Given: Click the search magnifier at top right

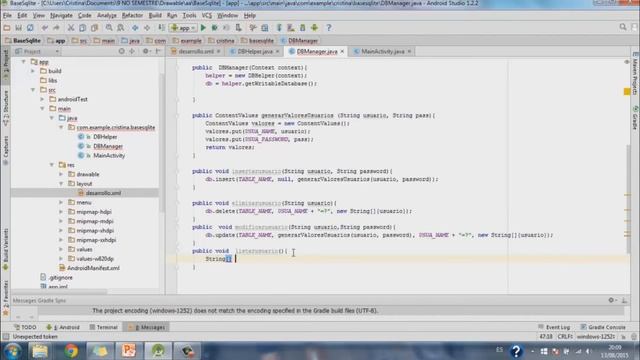Looking at the screenshot, I should pyautogui.click(x=623, y=27).
